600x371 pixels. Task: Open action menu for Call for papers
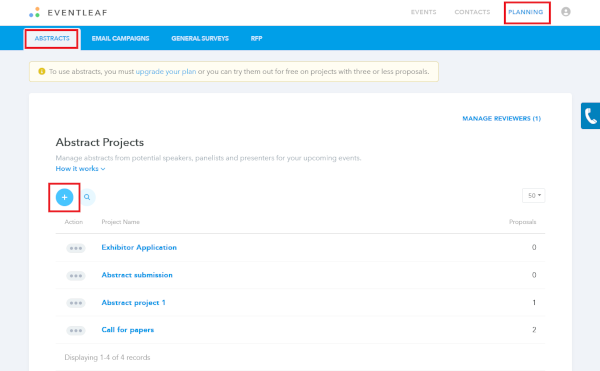76,330
